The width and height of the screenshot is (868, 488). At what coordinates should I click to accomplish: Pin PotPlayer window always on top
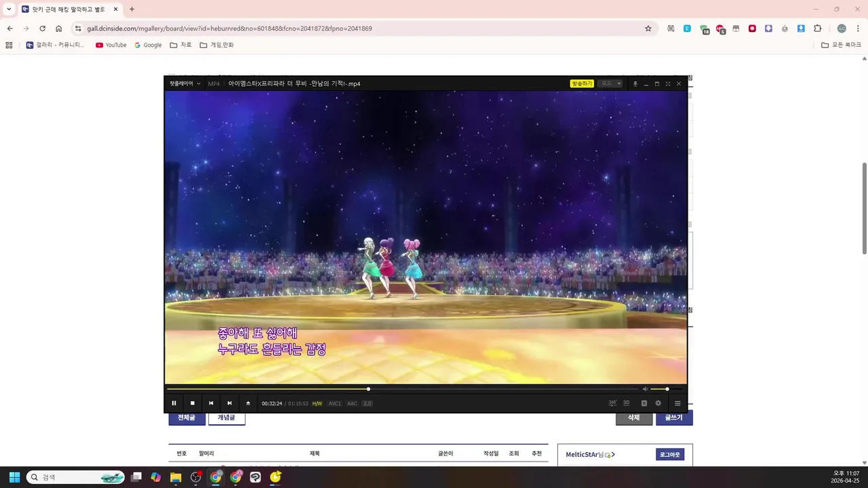pyautogui.click(x=635, y=83)
